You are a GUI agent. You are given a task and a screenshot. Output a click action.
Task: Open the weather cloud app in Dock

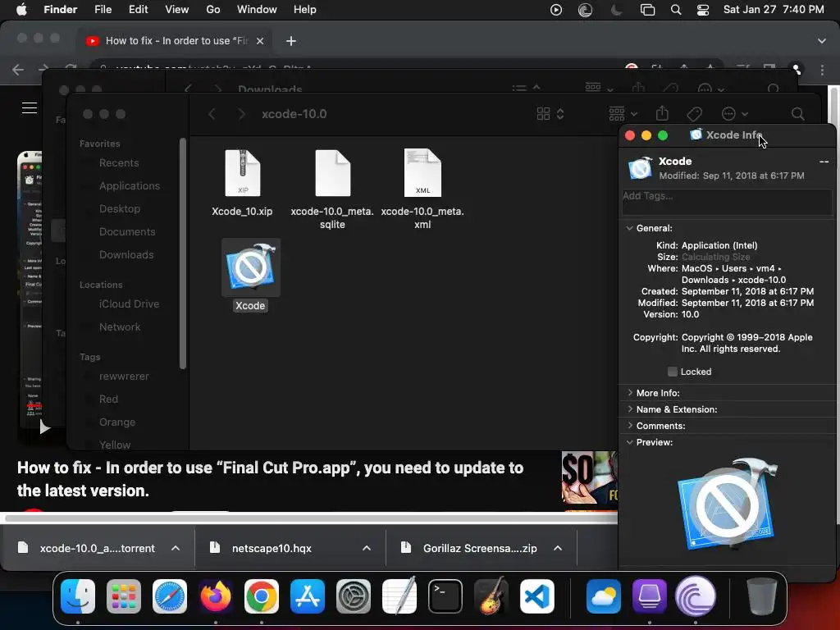click(x=604, y=596)
